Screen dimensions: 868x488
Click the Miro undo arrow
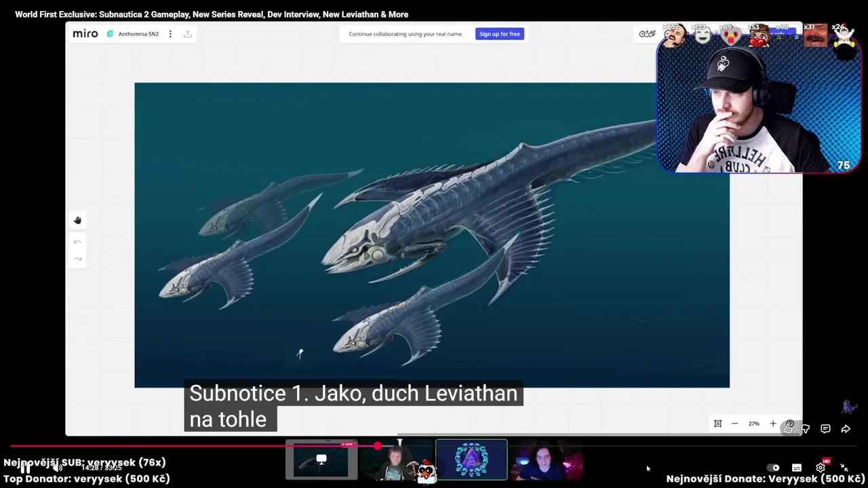[x=77, y=242]
